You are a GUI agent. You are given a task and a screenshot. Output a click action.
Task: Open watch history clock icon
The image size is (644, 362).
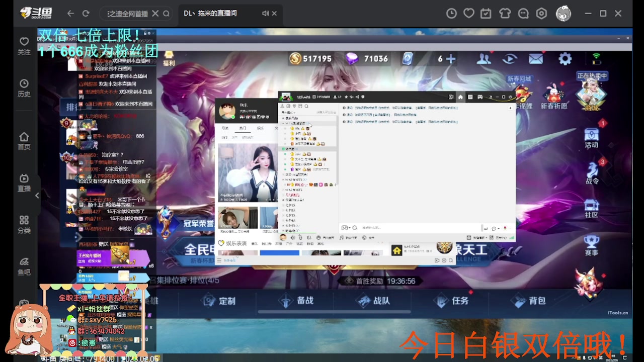pyautogui.click(x=452, y=14)
